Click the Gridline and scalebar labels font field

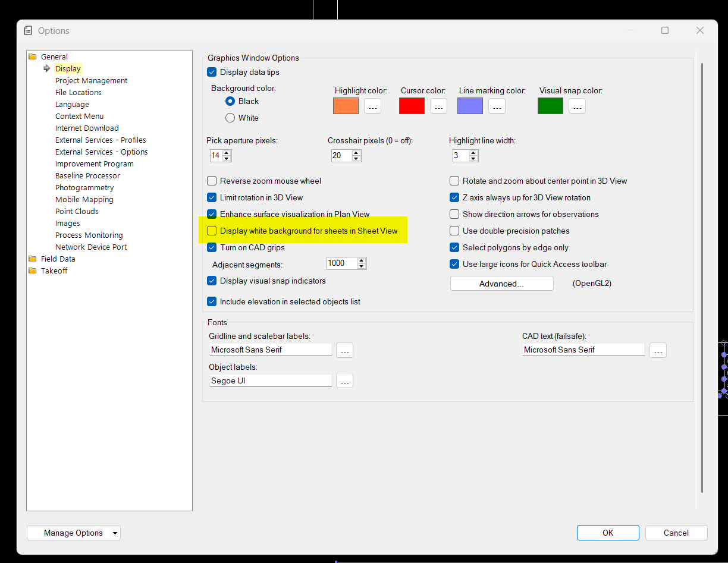coord(271,350)
